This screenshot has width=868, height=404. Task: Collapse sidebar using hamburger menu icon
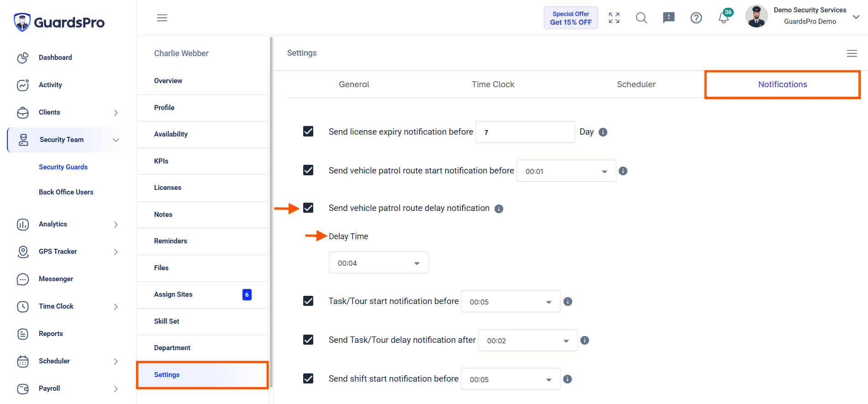click(162, 18)
